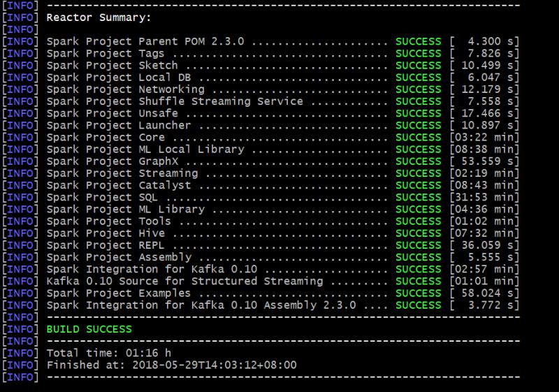Click the Finished at timestamp line

[x=171, y=365]
